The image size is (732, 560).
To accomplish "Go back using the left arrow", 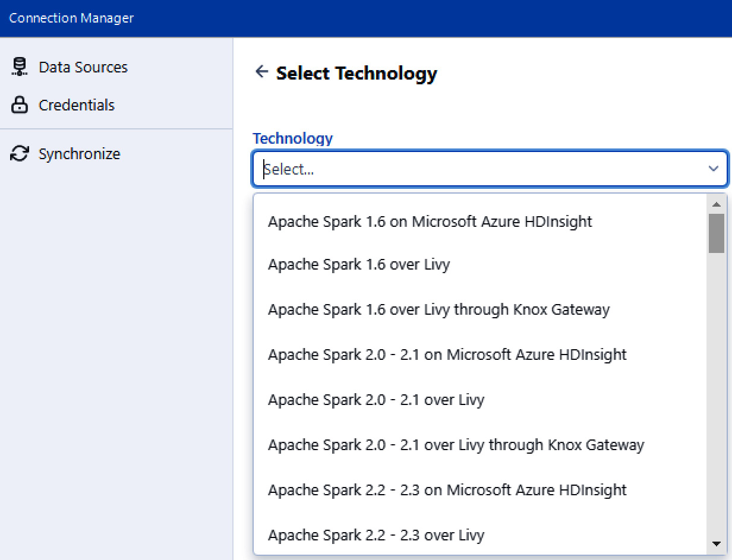I will 261,72.
